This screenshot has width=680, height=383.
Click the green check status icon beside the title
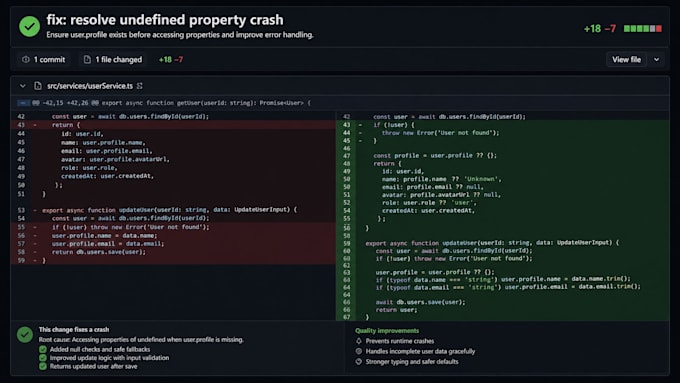point(29,26)
